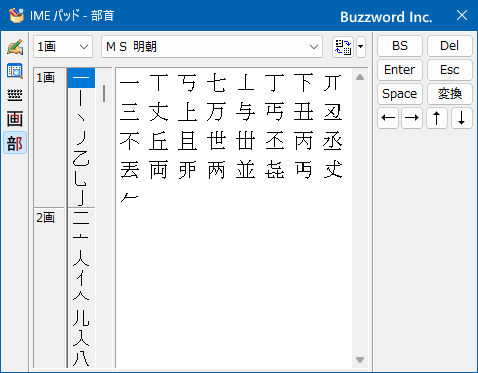The width and height of the screenshot is (478, 373).
Task: Click the down arrow key button
Action: [462, 118]
